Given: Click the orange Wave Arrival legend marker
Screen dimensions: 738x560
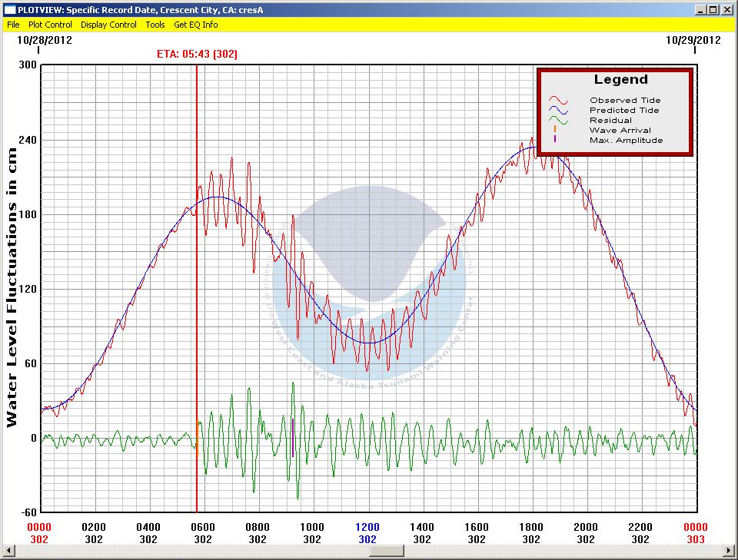Looking at the screenshot, I should [554, 130].
